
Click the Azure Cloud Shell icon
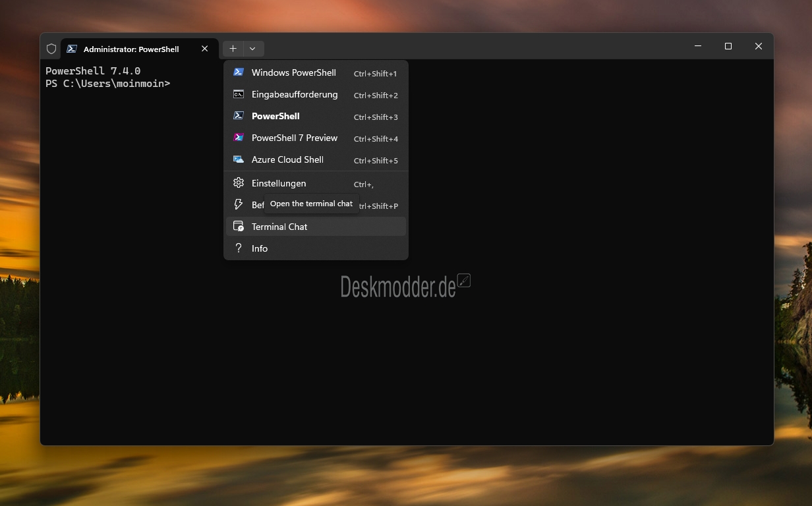(x=239, y=159)
